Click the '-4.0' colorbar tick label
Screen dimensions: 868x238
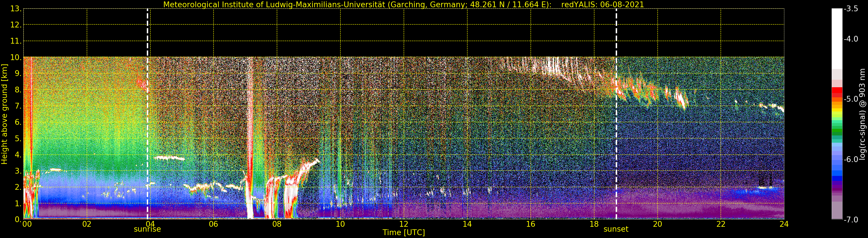851,39
